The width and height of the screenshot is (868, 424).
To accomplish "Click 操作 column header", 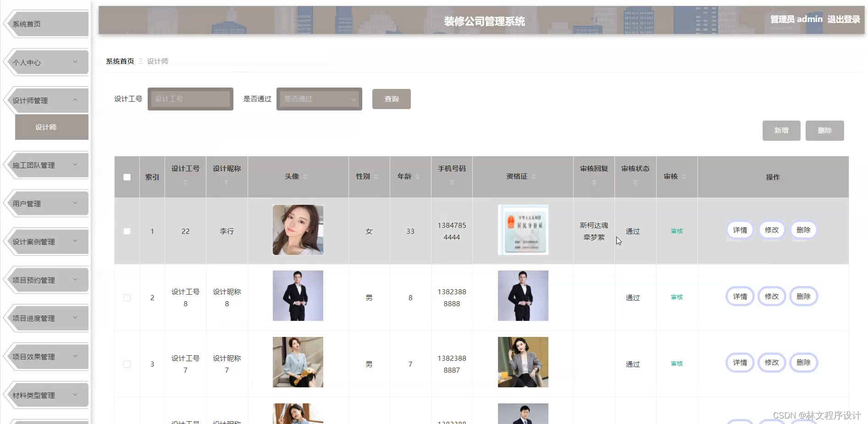I will [x=773, y=177].
